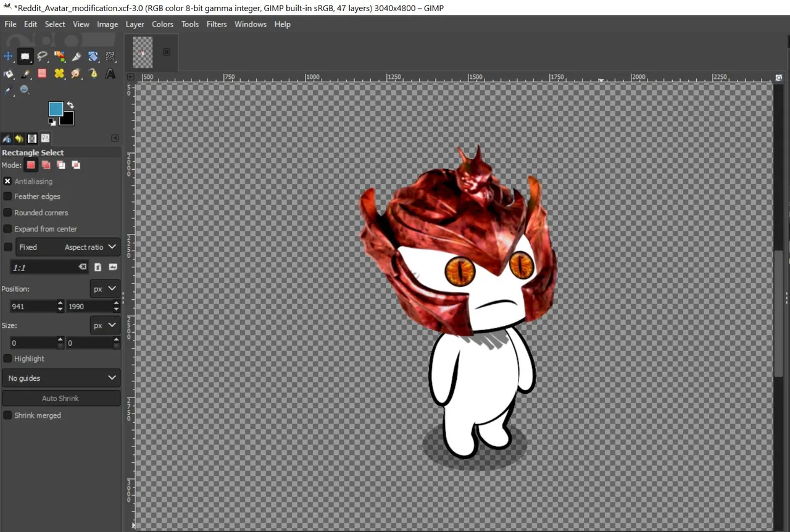Screen dimensions: 790x532
Task: Open the Filters menu
Action: click(x=217, y=24)
